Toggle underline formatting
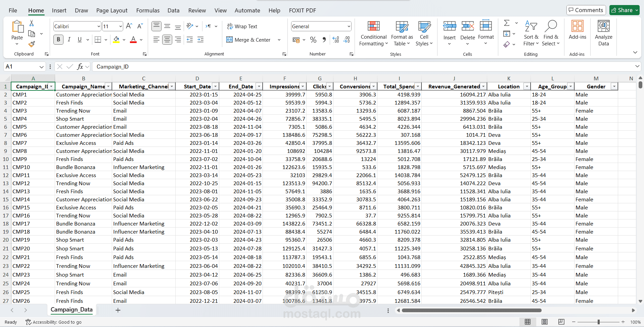This screenshot has width=644, height=327. tap(80, 40)
